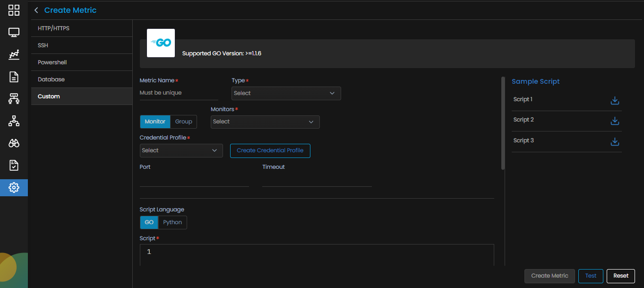The width and height of the screenshot is (644, 288).
Task: Click the Reset button
Action: tap(621, 276)
